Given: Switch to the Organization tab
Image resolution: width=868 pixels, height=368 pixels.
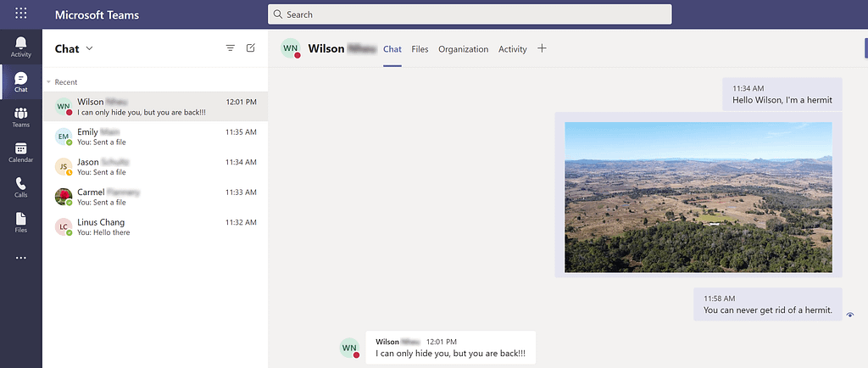Looking at the screenshot, I should [x=463, y=49].
